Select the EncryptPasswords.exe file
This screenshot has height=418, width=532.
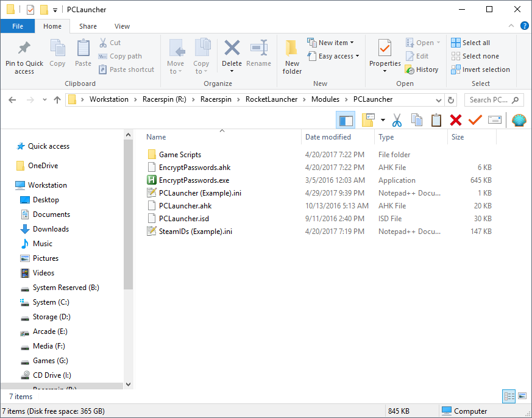194,180
